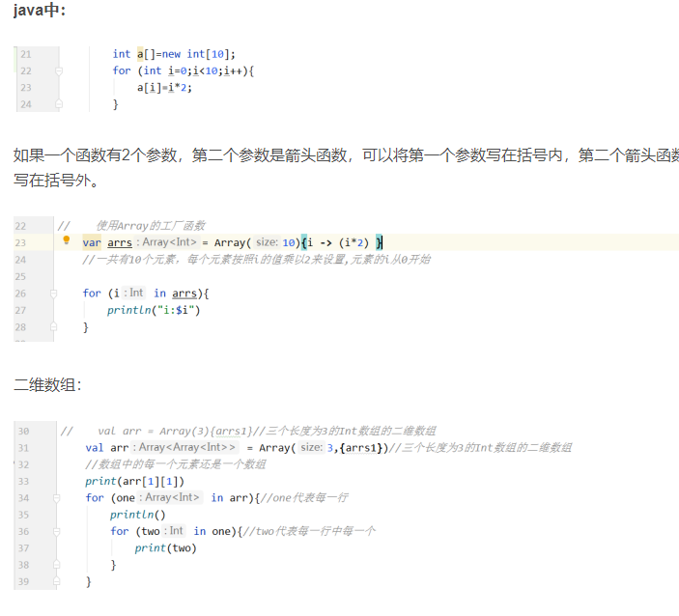Click the 'java中:' heading
This screenshot has width=679, height=616.
39,10
